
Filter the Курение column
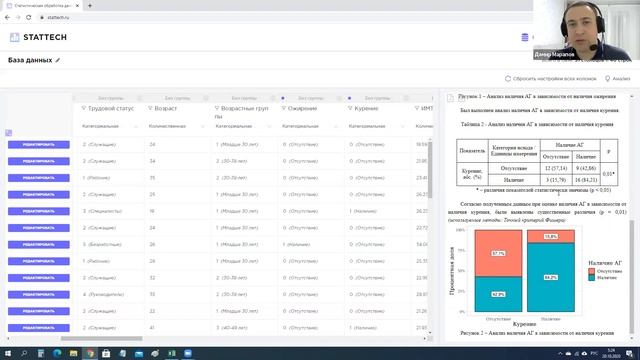[350, 108]
